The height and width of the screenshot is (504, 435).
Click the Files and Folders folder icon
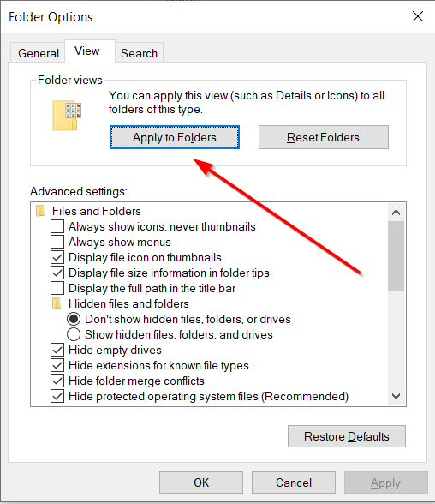point(40,211)
